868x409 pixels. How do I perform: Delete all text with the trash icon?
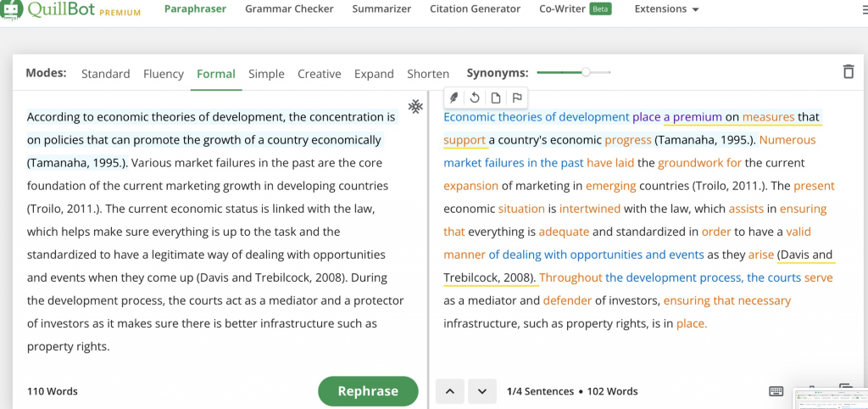pos(848,72)
